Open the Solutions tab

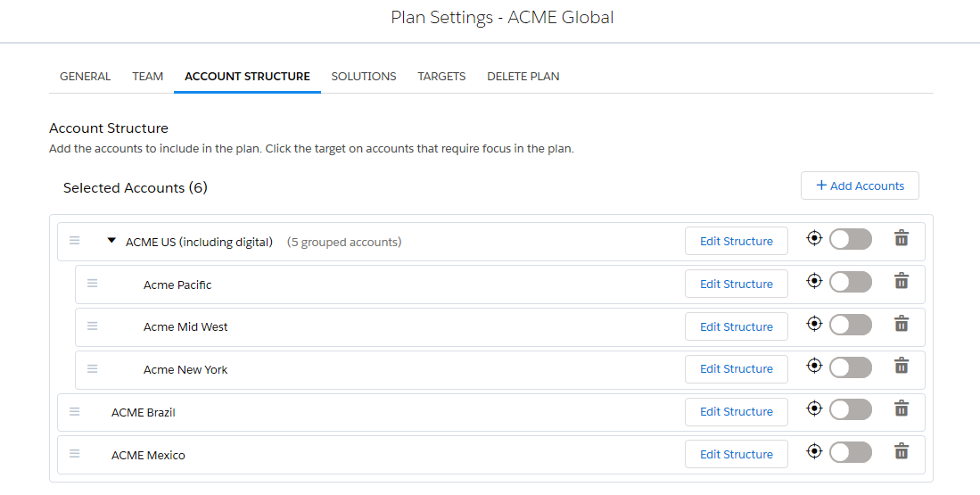pyautogui.click(x=364, y=76)
